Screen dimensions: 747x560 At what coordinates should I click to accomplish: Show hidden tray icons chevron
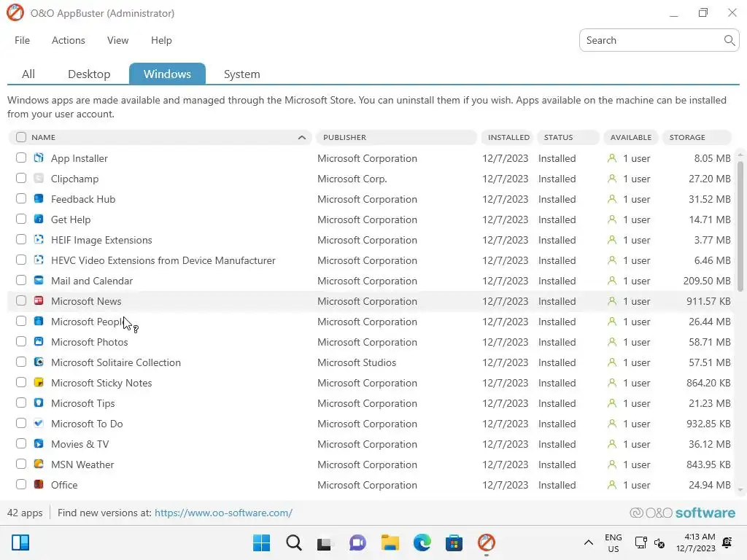pos(589,542)
